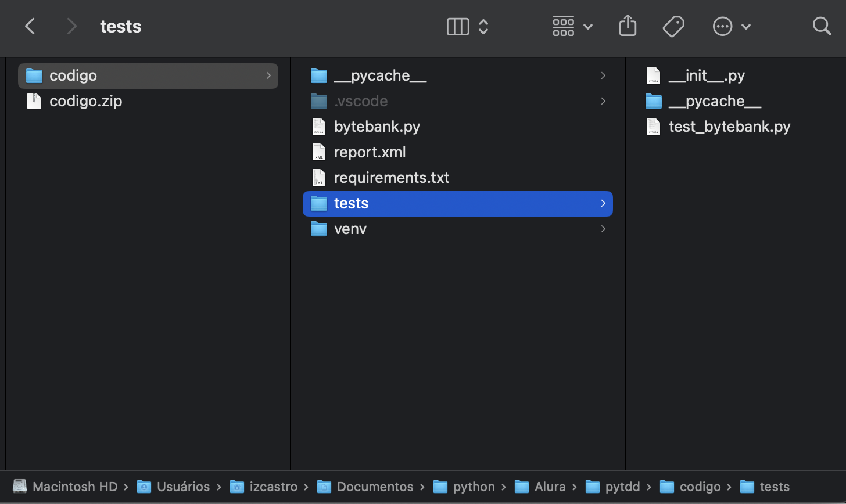Expand the grouping dropdown arrow
The image size is (846, 504).
click(x=587, y=27)
